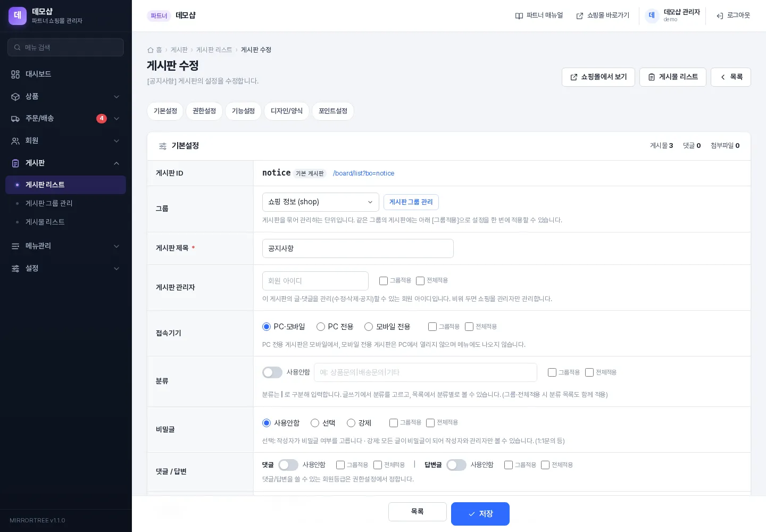Switch to 권한설정 tab

click(204, 111)
